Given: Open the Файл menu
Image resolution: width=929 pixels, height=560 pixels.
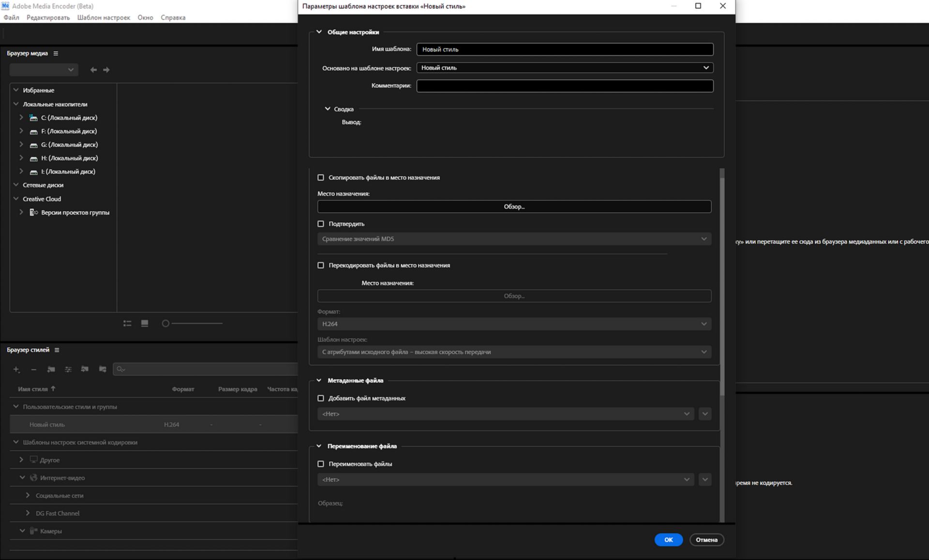Looking at the screenshot, I should (x=11, y=17).
